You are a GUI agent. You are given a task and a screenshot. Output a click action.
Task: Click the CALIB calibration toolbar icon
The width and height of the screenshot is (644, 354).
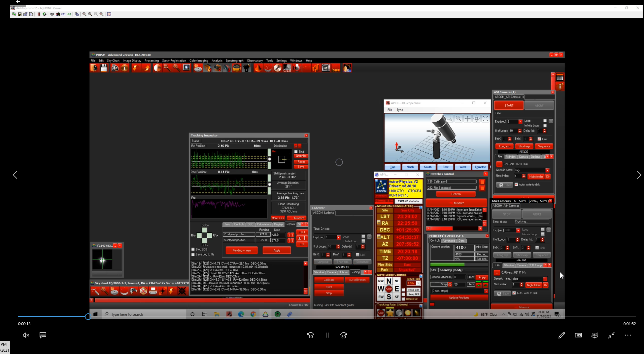[x=287, y=68]
